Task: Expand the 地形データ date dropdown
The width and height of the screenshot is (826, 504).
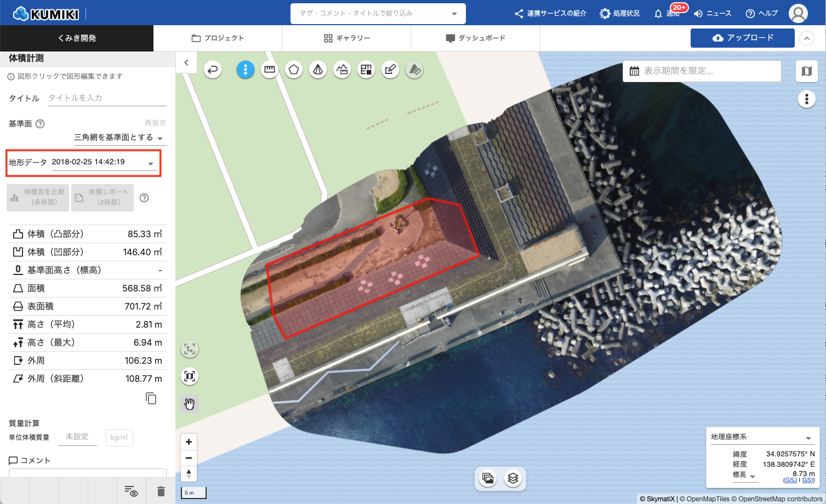Action: (x=151, y=163)
